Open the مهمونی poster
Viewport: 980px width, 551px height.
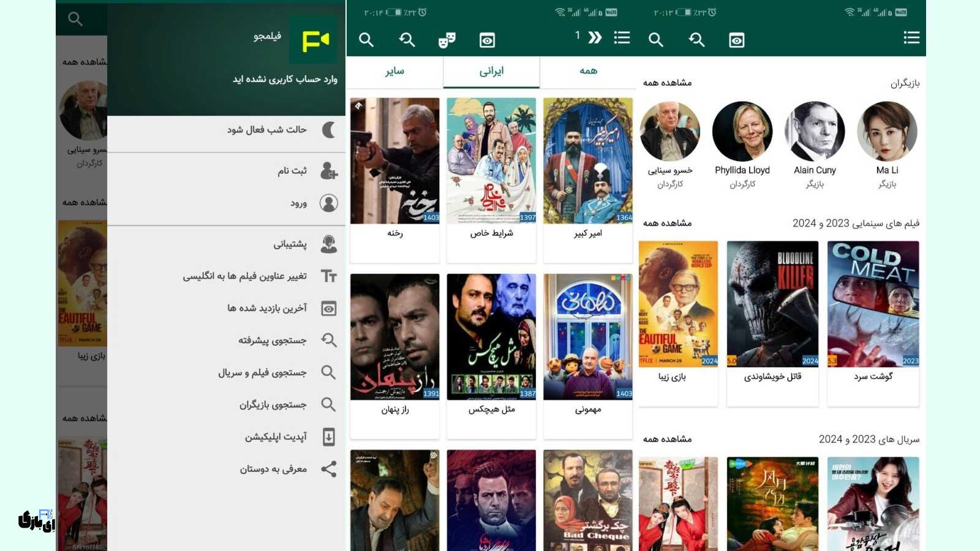588,337
